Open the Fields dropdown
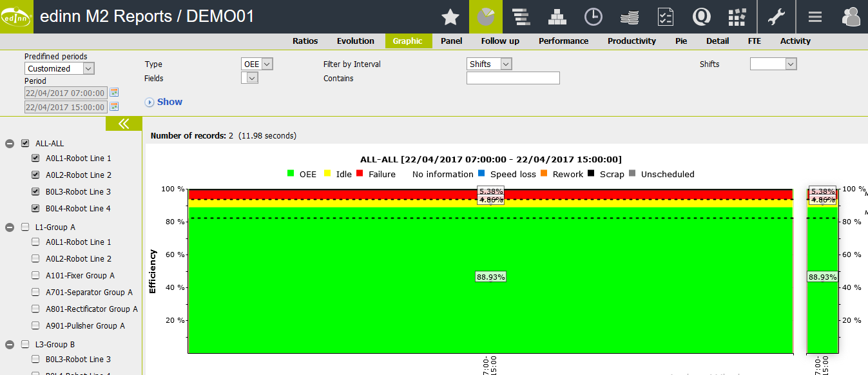The image size is (868, 375). (x=250, y=78)
